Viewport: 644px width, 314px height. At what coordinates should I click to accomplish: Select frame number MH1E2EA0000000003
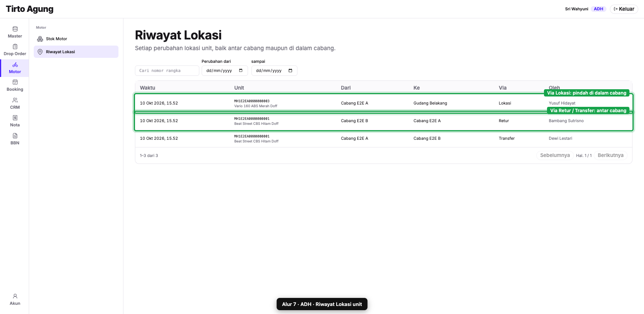pos(252,101)
